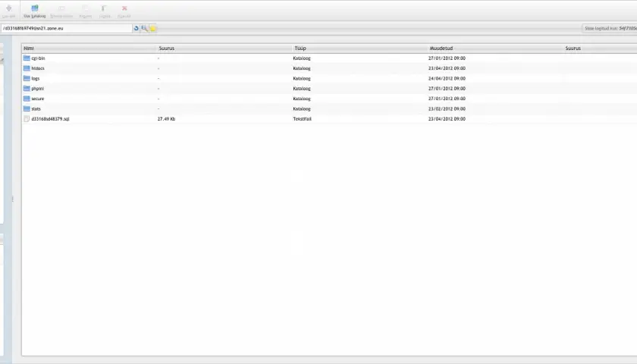
Task: Click the path address input field
Action: (x=67, y=29)
